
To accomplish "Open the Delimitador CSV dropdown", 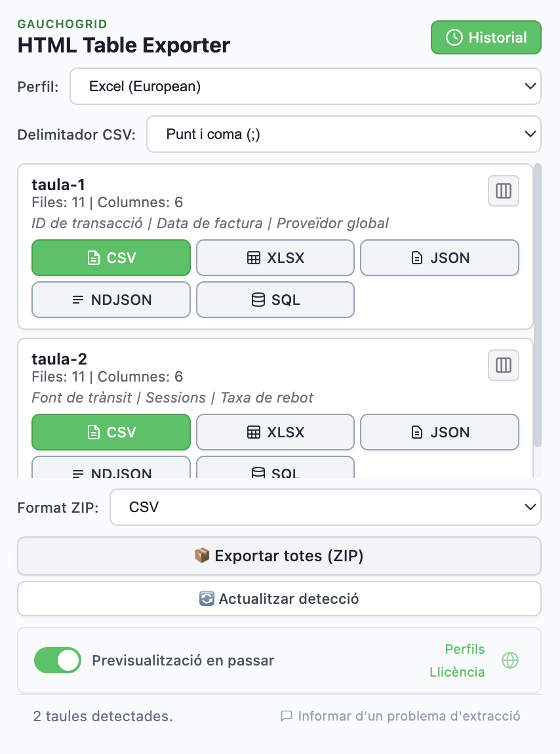I will 344,134.
